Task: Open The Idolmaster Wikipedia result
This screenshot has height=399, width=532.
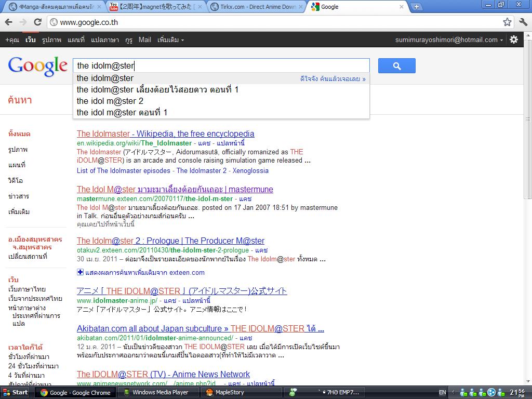Action: click(166, 134)
